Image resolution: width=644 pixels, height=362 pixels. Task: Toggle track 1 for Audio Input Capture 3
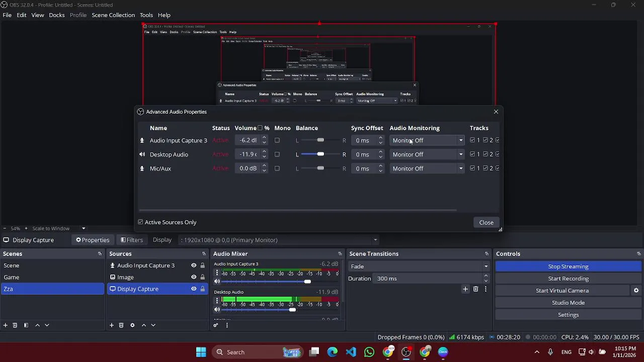coord(472,140)
